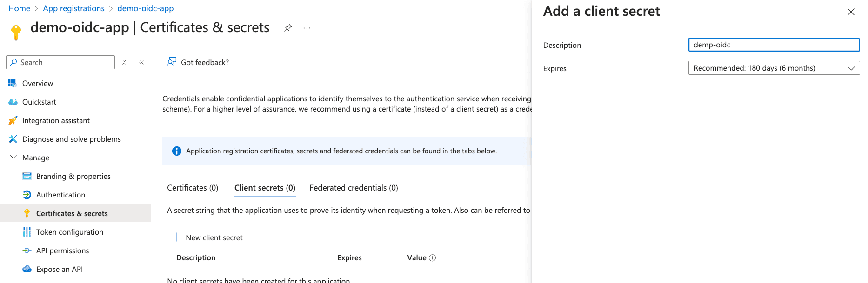The height and width of the screenshot is (283, 868).
Task: Click the Value column info icon
Action: coord(433,257)
